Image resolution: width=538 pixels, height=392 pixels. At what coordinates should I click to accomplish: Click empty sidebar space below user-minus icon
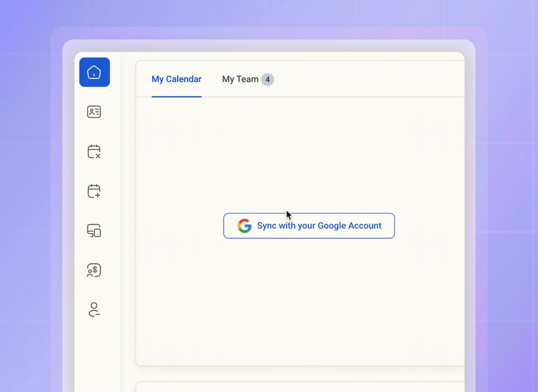(97, 356)
